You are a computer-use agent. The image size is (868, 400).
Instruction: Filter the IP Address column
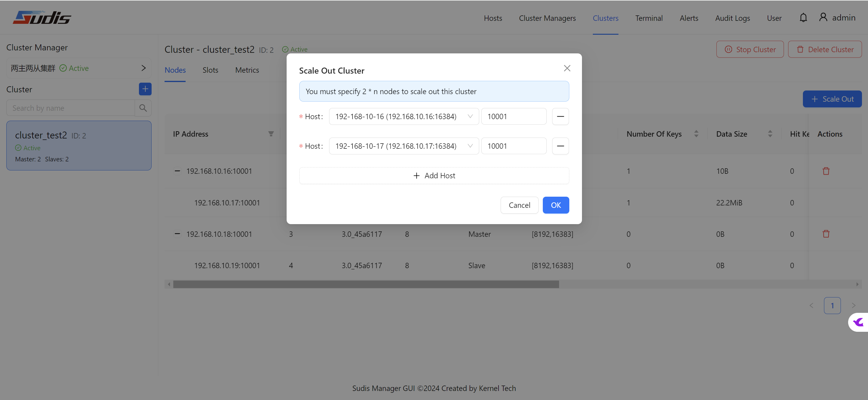[x=271, y=134]
